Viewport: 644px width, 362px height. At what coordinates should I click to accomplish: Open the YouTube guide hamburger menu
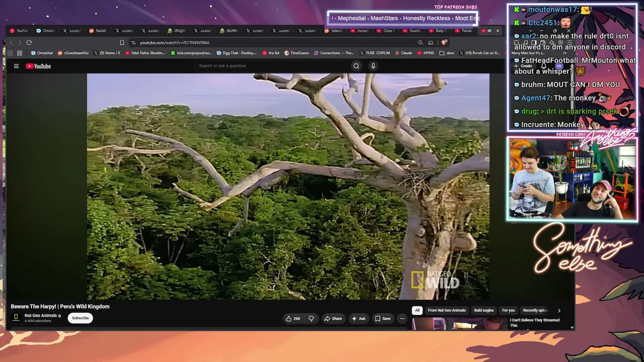click(16, 66)
